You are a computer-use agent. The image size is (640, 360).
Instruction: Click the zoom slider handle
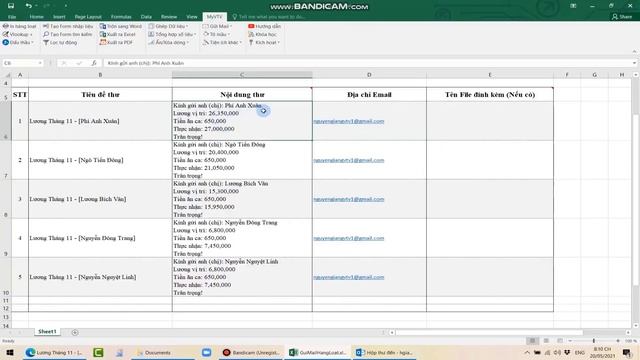pos(594,340)
